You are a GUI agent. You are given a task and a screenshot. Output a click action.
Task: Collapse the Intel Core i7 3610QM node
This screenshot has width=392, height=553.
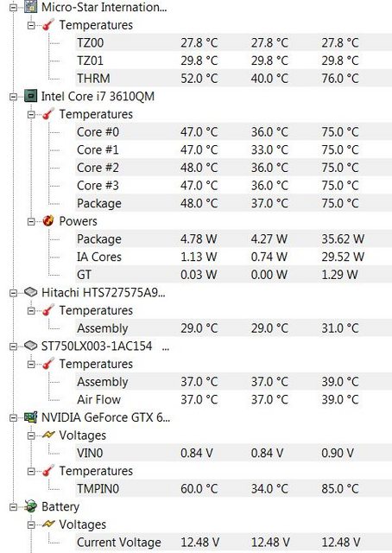(14, 97)
